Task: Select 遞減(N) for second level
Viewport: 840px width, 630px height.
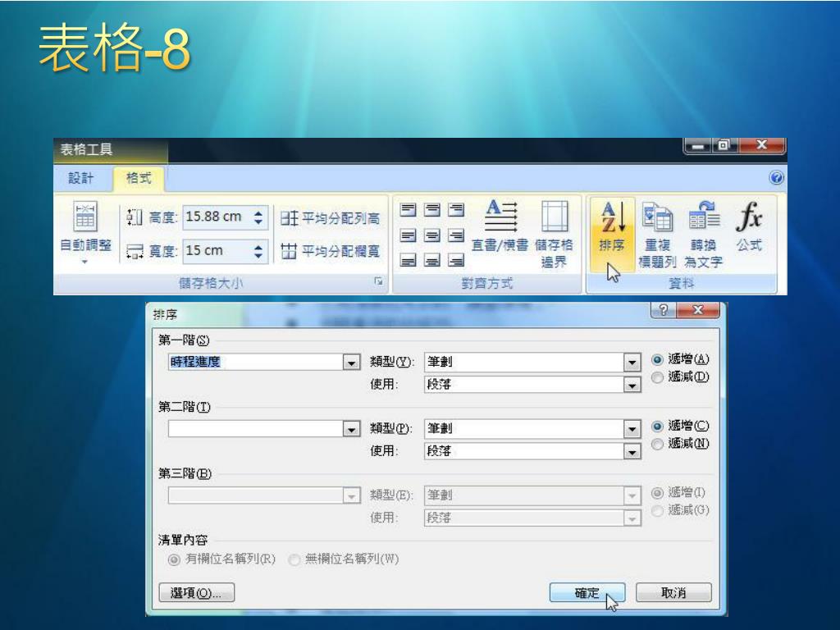Action: click(x=680, y=444)
